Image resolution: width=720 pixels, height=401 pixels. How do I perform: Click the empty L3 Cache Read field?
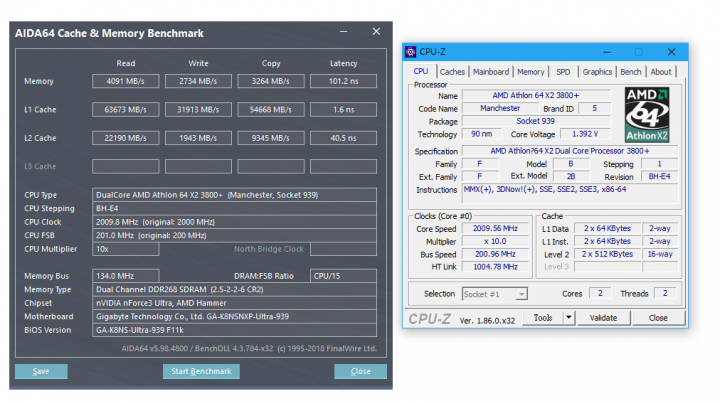click(125, 166)
